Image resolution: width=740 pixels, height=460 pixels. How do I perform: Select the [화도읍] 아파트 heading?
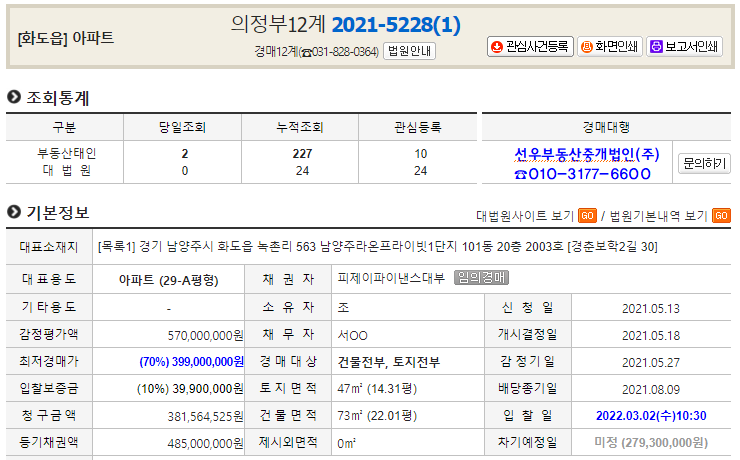[66, 38]
